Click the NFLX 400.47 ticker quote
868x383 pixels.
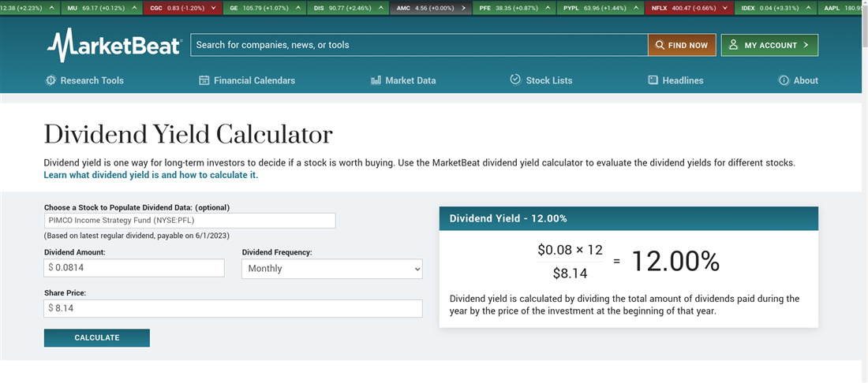(689, 9)
